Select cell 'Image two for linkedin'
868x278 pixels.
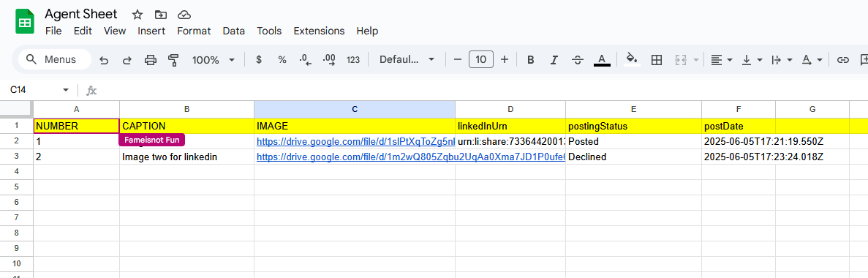186,157
